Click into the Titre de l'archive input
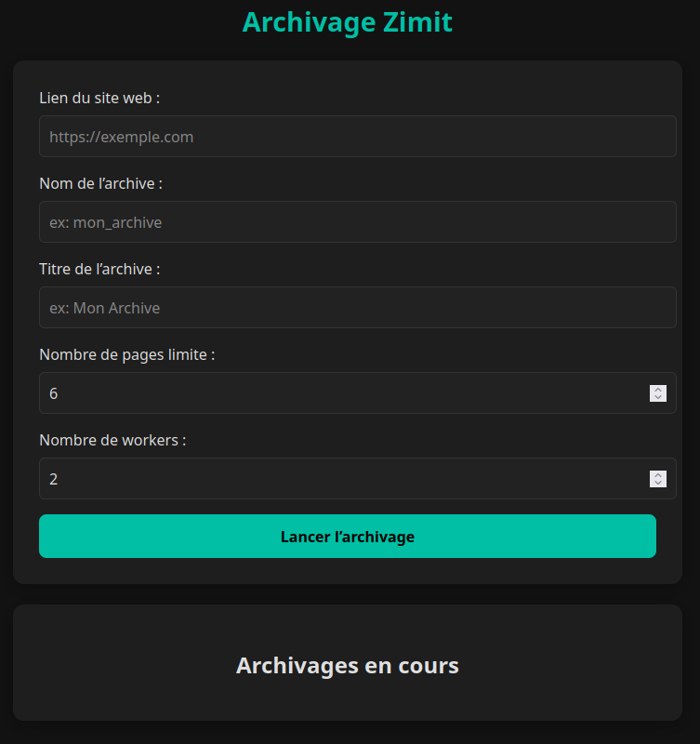This screenshot has height=744, width=700. coord(357,308)
